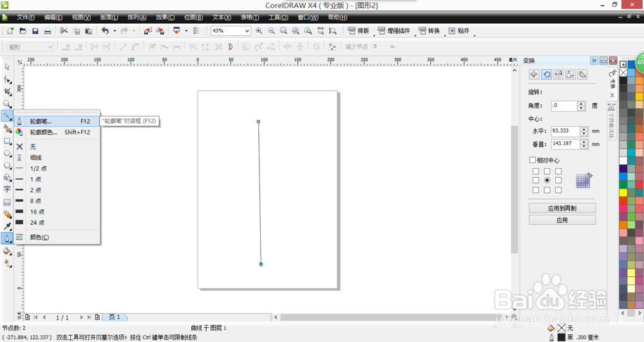Check the middle-right anchor box

[558, 180]
